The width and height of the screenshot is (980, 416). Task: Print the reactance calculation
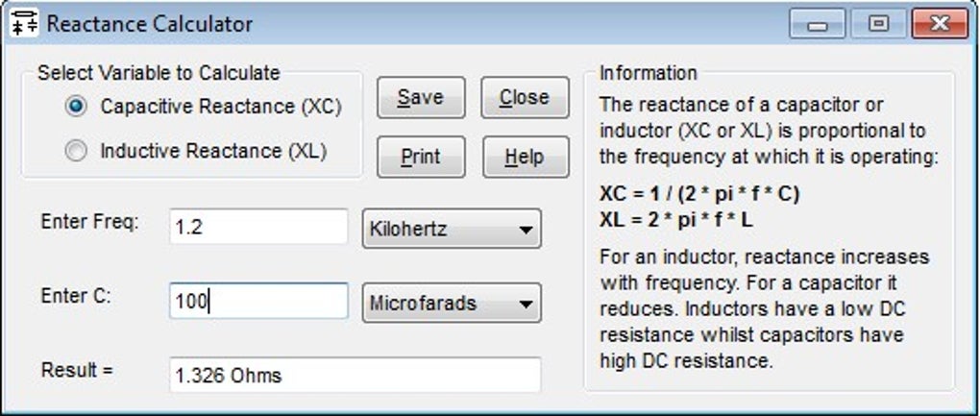pos(420,157)
